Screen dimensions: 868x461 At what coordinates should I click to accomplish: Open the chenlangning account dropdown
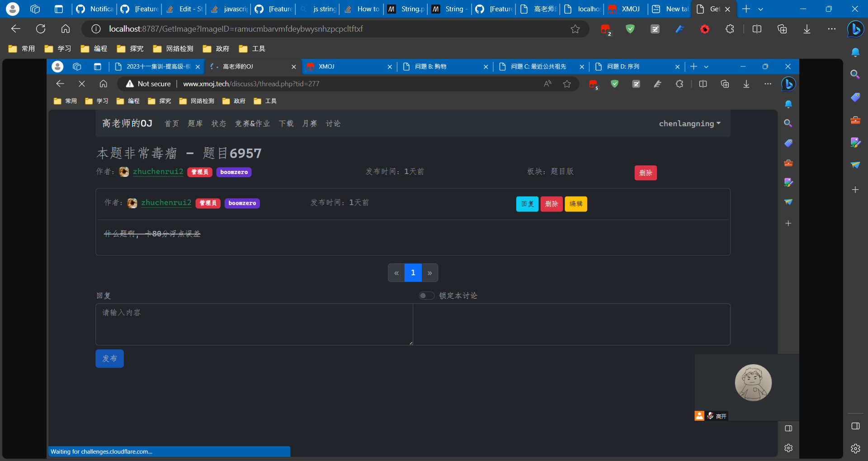click(689, 123)
